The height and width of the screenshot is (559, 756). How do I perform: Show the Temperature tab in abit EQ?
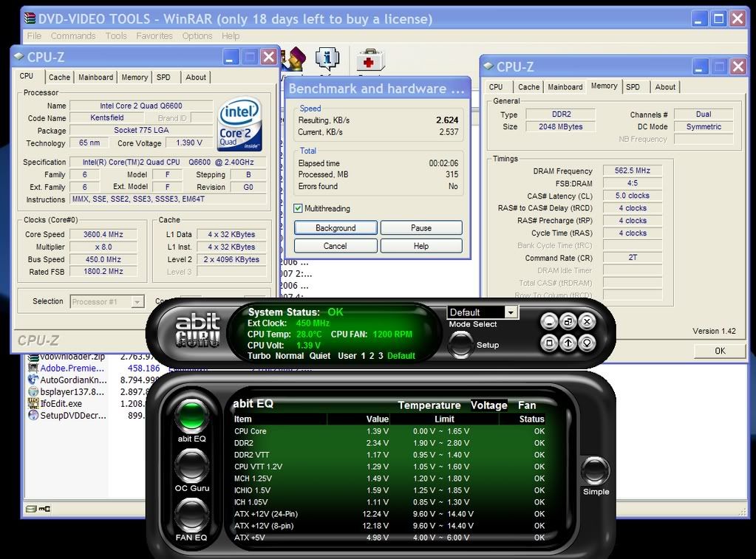click(429, 405)
